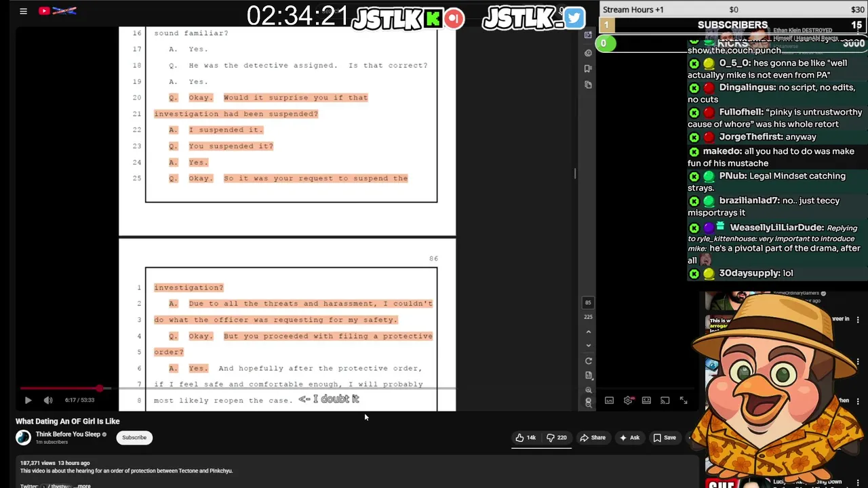Screen dimensions: 868x488
Task: Expand the description with ...more
Action: pyautogui.click(x=83, y=486)
